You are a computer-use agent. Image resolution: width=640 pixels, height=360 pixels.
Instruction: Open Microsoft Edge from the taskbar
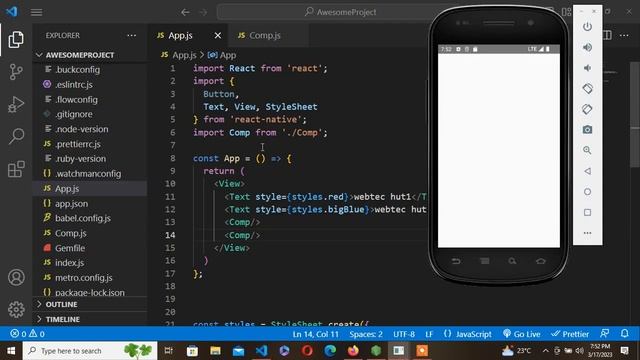point(330,351)
